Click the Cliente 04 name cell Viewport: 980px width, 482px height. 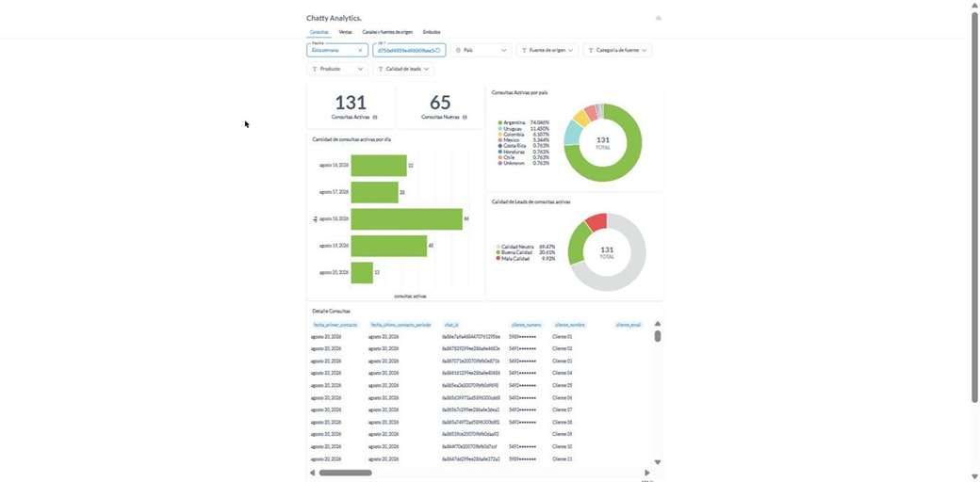click(x=563, y=374)
